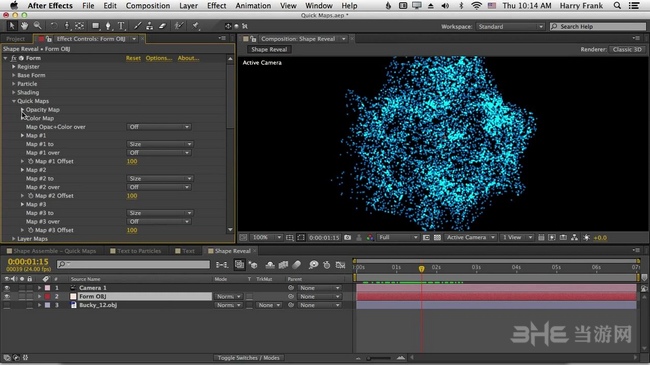The image size is (650, 365).
Task: Toggle Effect Controls panel lock
Action: [x=49, y=39]
